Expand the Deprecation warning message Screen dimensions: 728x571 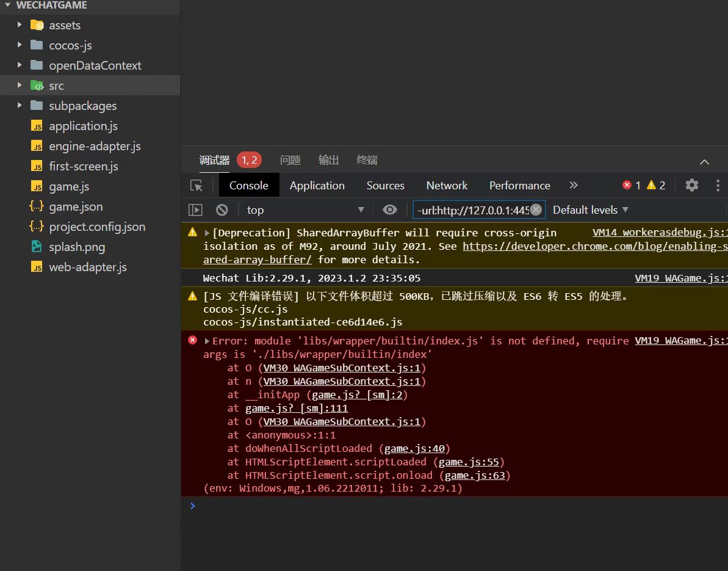coord(207,233)
